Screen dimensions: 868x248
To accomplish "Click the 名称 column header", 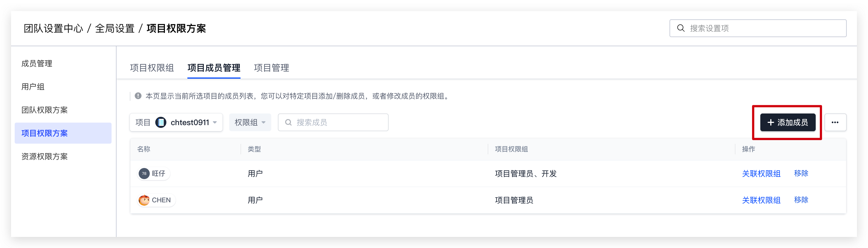I will pyautogui.click(x=144, y=149).
